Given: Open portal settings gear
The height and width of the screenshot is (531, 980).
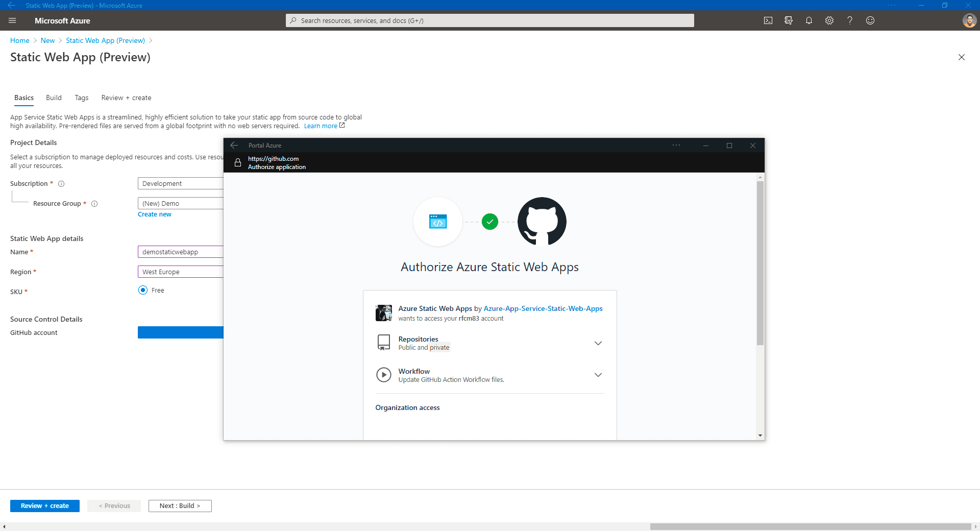Looking at the screenshot, I should 829,20.
